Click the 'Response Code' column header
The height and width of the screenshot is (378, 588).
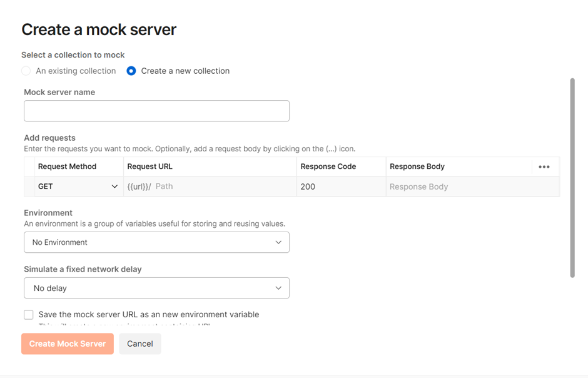point(328,166)
